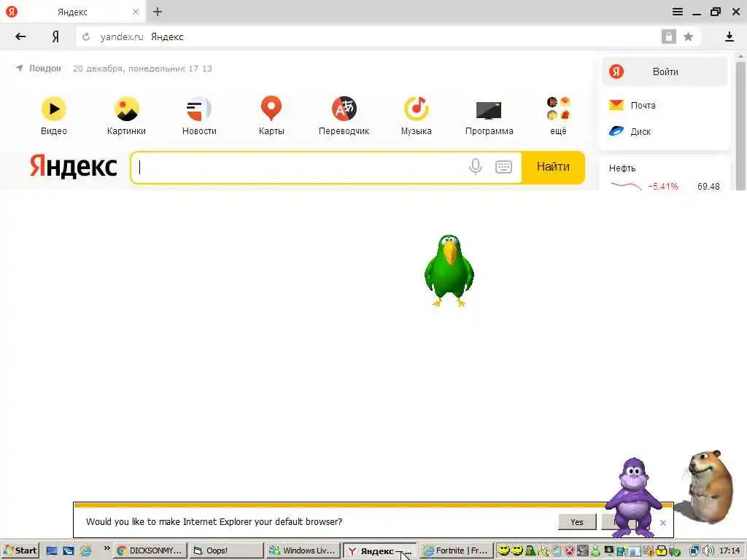Screen dimensions: 747x560
Task: Switch to Windows Live taskbar window
Action: pyautogui.click(x=303, y=551)
